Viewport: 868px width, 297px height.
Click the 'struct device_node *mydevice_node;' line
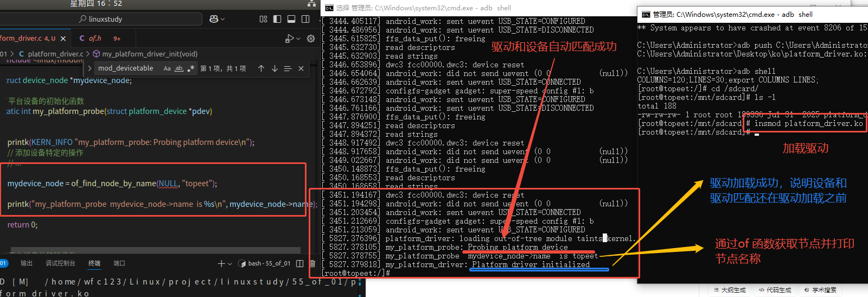click(68, 80)
